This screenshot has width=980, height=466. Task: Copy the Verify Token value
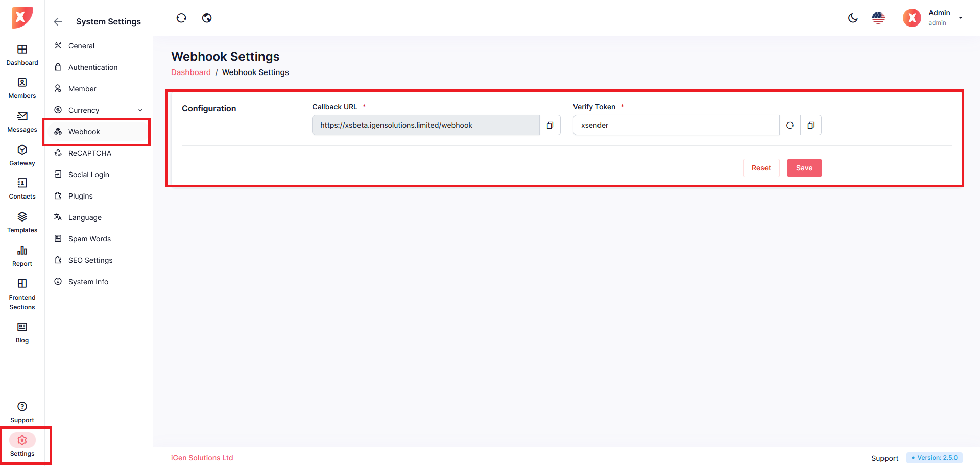811,125
